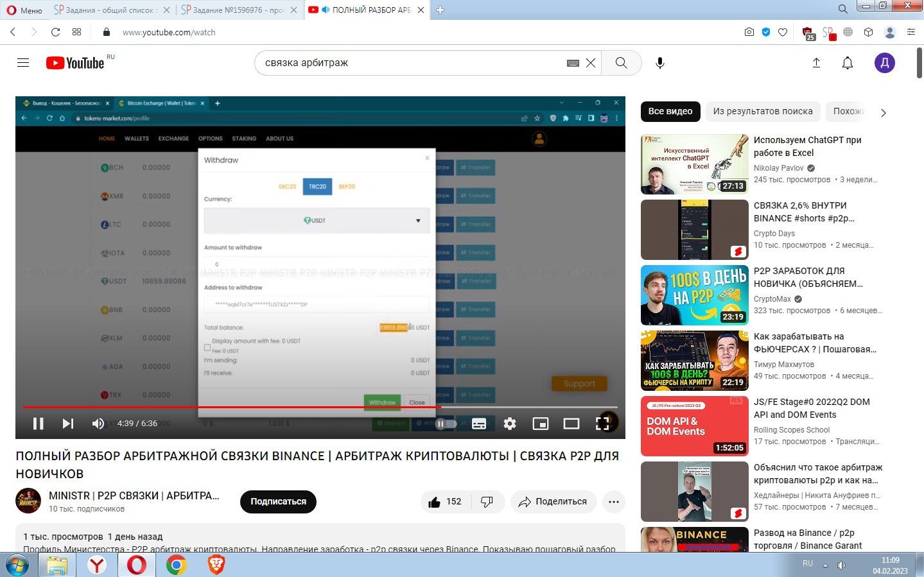Select the Из результатов поиска chip
The width and height of the screenshot is (924, 577).
[762, 112]
